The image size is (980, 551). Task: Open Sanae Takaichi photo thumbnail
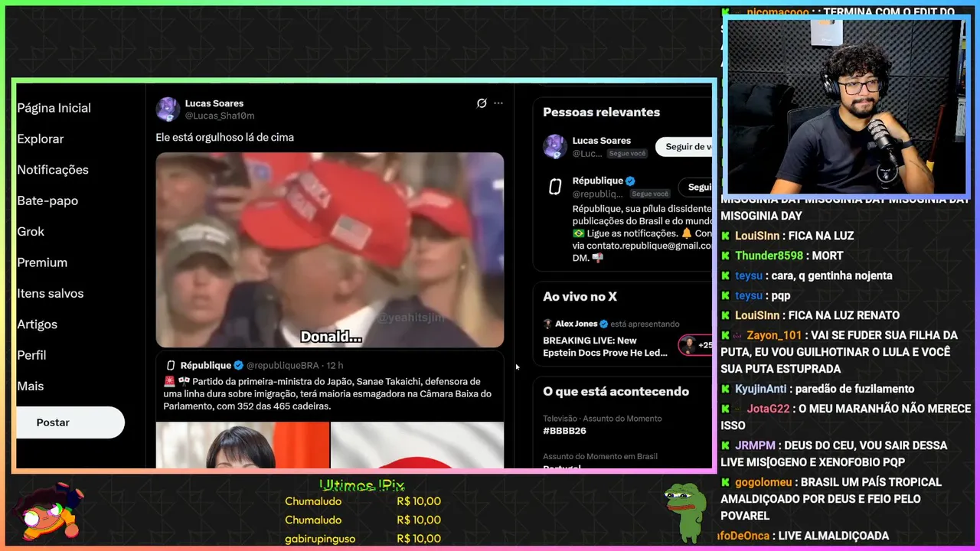tap(243, 445)
